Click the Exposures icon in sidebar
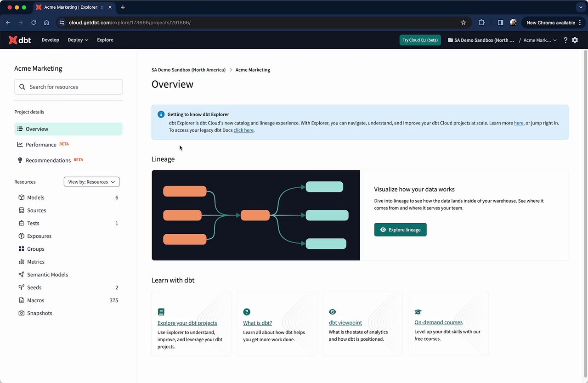This screenshot has width=588, height=383. (21, 236)
